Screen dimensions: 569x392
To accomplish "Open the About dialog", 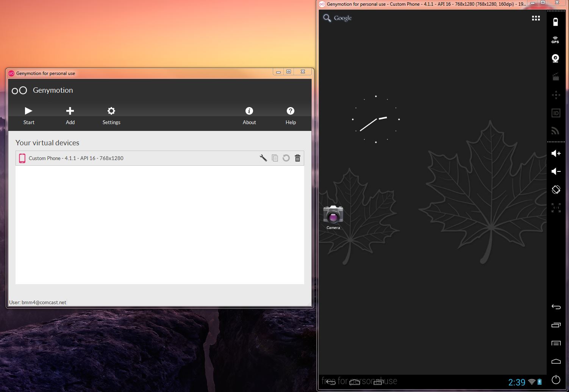I will [249, 115].
